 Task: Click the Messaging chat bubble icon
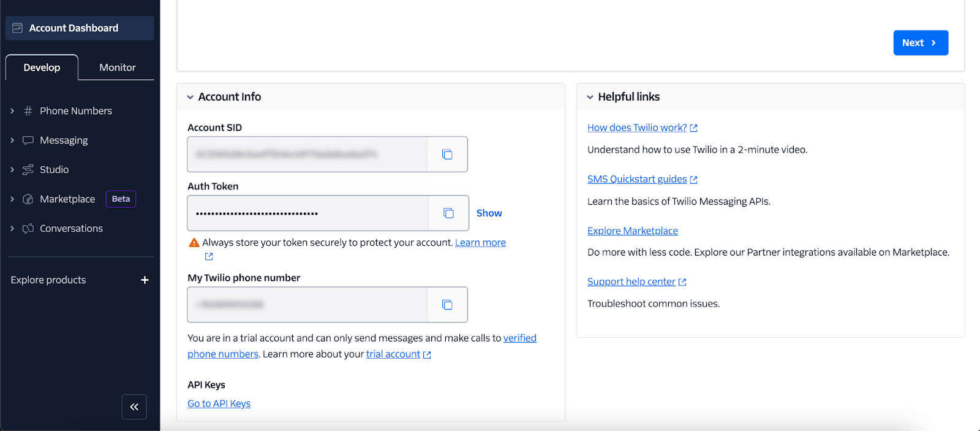[28, 140]
